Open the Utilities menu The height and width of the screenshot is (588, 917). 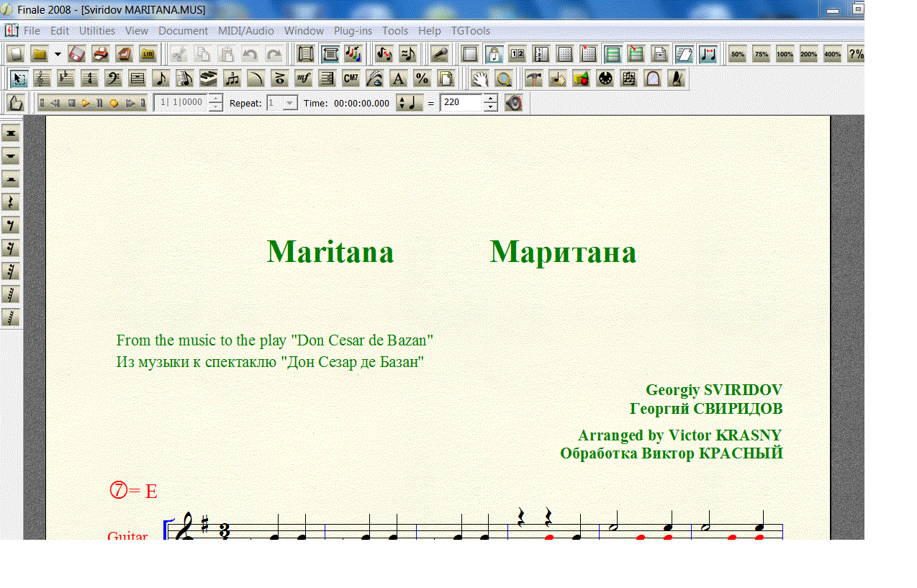pyautogui.click(x=97, y=31)
